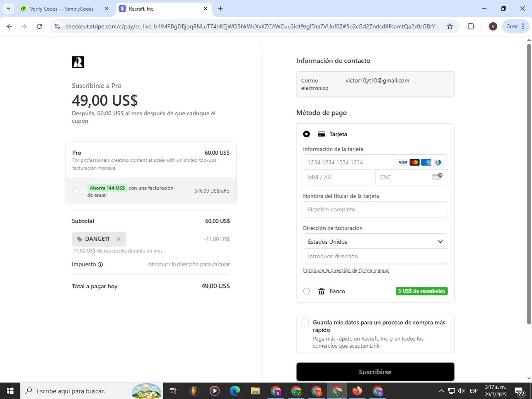This screenshot has height=399, width=532.
Task: Click the Windows search box
Action: 92,391
